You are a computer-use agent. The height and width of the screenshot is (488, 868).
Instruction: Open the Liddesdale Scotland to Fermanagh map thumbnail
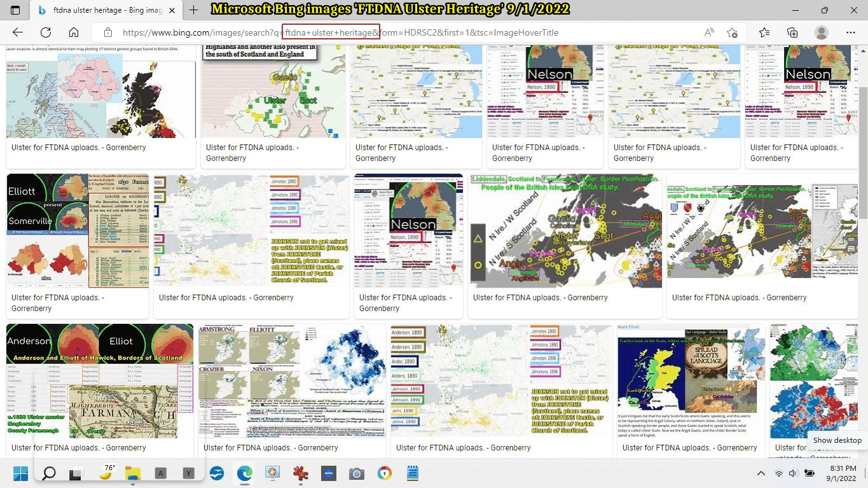click(565, 231)
